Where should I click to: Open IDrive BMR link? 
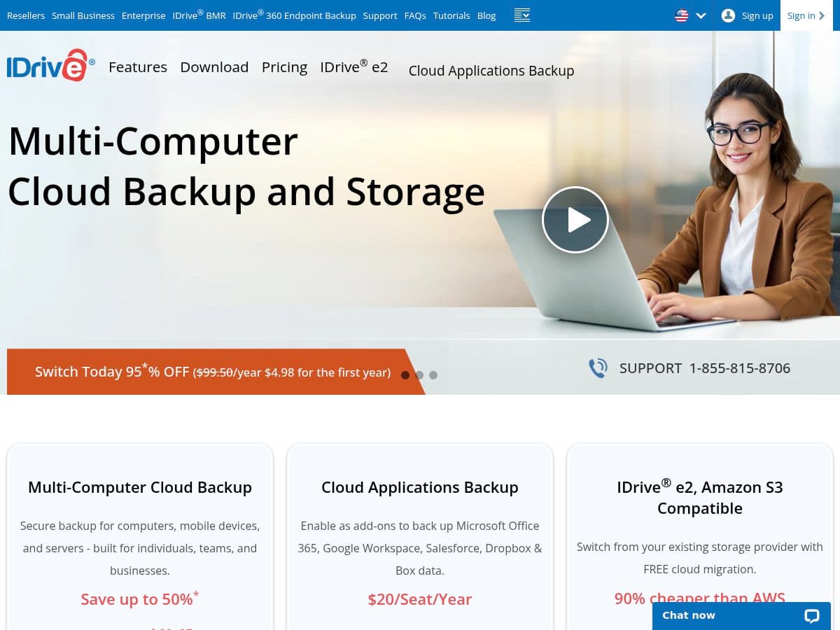[x=199, y=15]
